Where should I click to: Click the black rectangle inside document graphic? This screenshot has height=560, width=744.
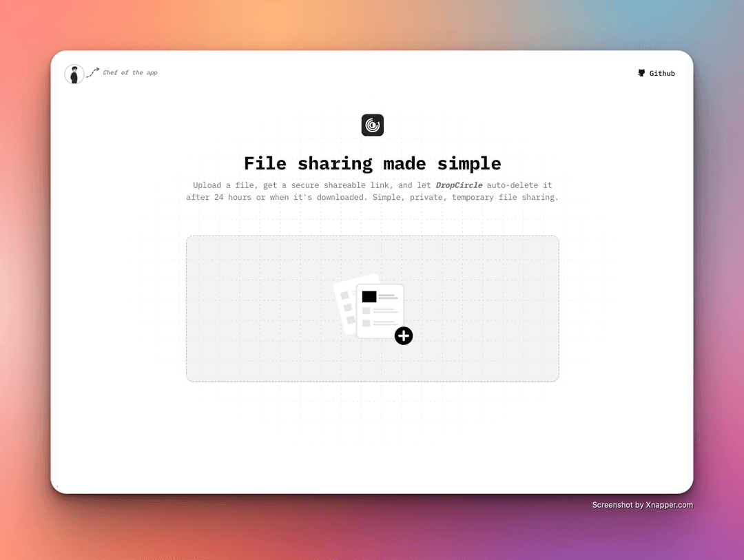369,297
